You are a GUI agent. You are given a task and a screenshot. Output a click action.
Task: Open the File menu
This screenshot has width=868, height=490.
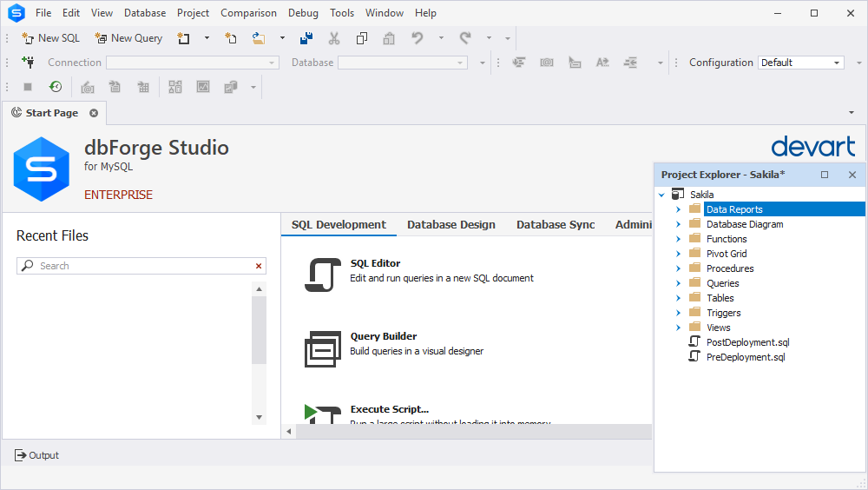[x=43, y=13]
